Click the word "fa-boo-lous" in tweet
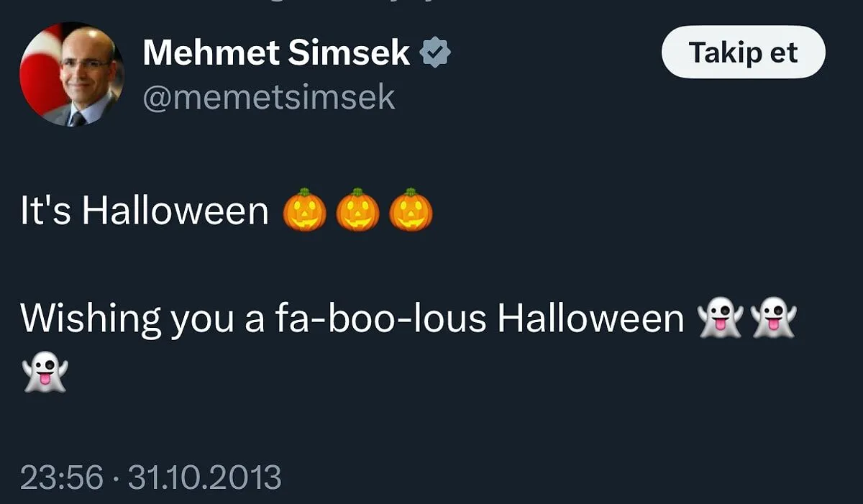The height and width of the screenshot is (504, 863). coord(380,319)
